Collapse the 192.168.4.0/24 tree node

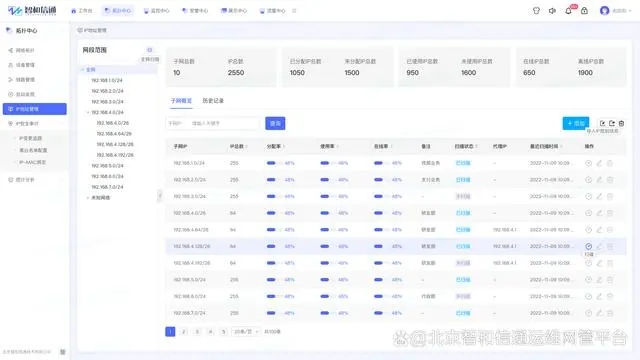[88, 112]
